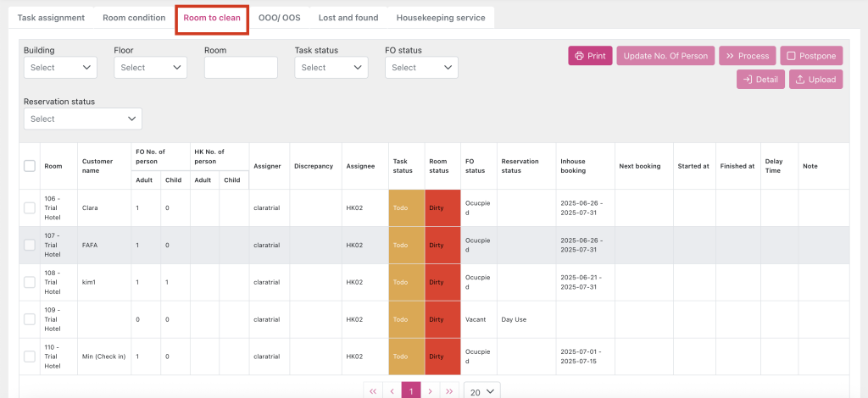Go to the next page arrow
The width and height of the screenshot is (868, 398).
pos(431,391)
